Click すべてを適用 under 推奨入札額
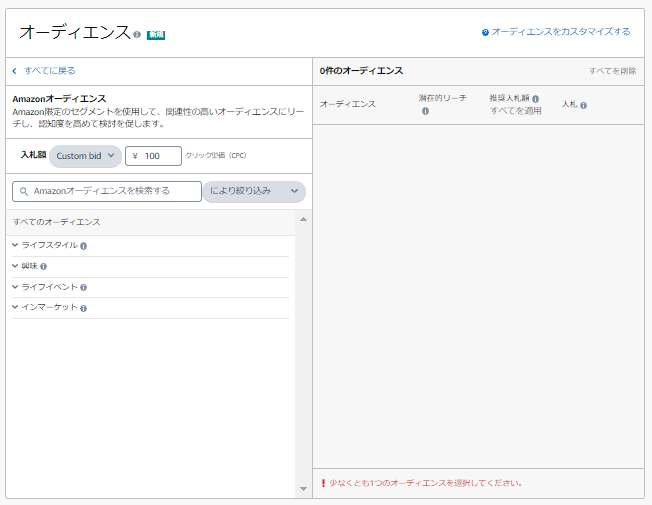The image size is (652, 505). 516,111
